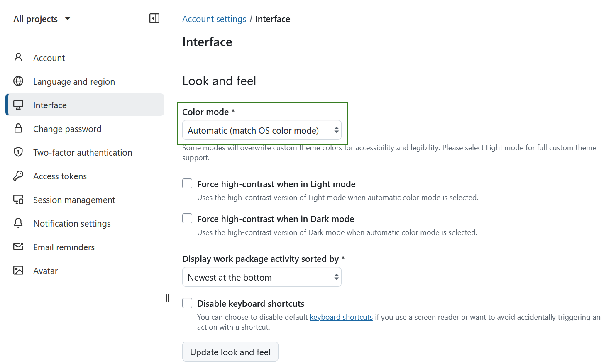This screenshot has height=364, width=611.
Task: Open Session management settings page
Action: tap(74, 200)
